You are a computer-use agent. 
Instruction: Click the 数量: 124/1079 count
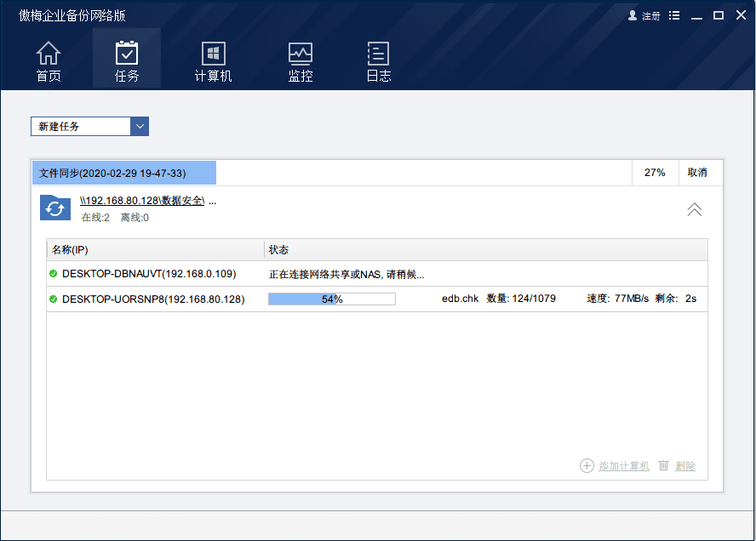(x=521, y=299)
